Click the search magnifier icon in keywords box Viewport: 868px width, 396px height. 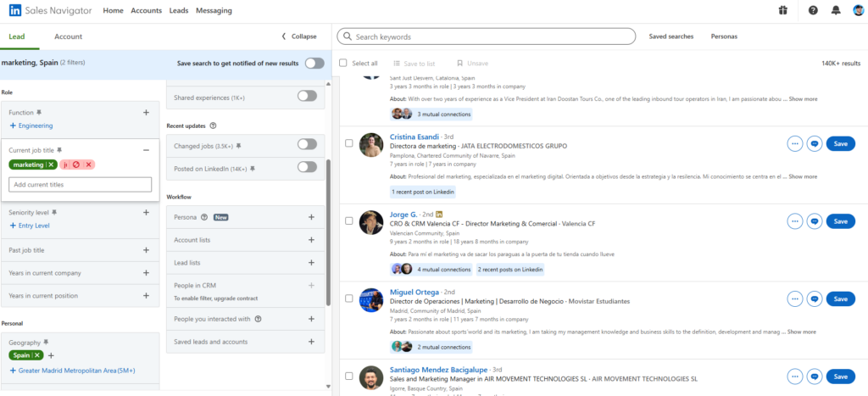(348, 36)
